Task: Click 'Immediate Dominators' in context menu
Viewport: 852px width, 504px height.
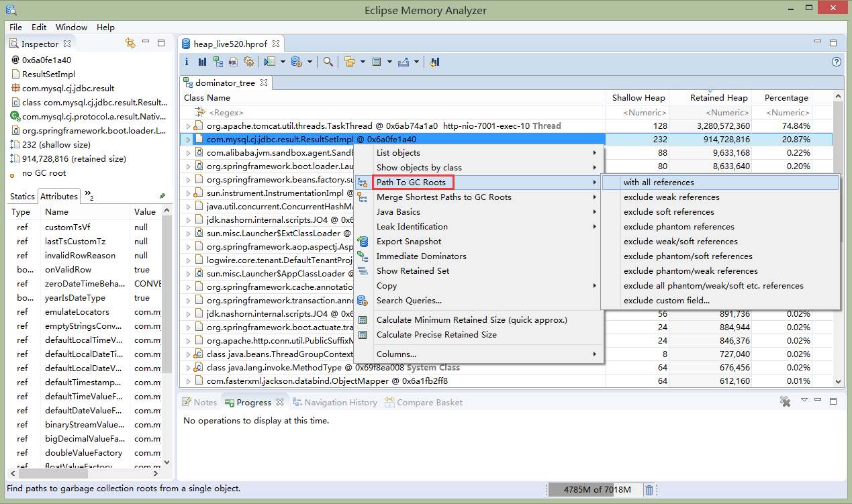Action: click(x=478, y=256)
